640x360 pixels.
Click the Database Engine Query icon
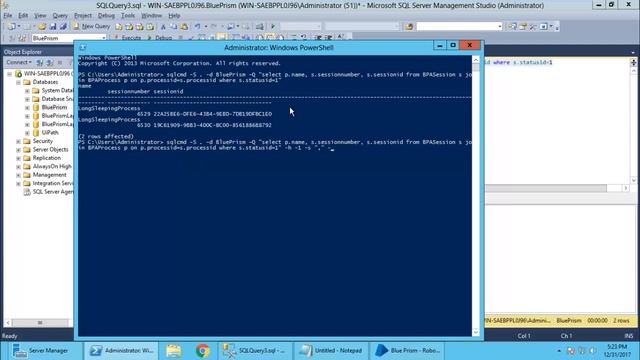[118, 27]
